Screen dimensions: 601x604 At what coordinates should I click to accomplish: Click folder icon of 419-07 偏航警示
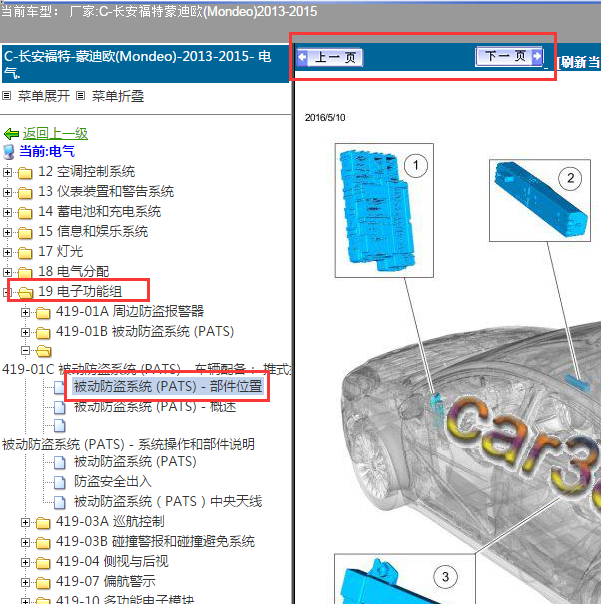tap(43, 583)
